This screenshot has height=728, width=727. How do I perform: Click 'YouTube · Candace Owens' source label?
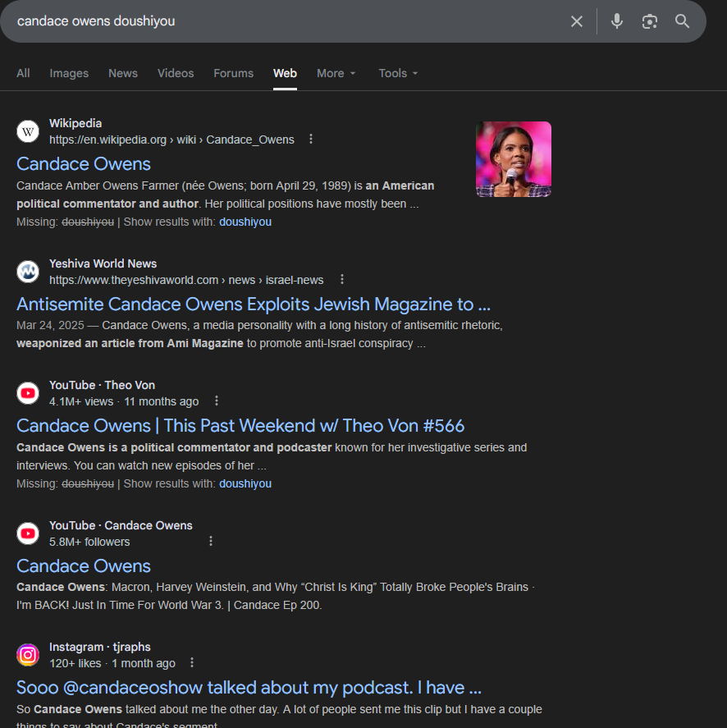[x=121, y=525]
